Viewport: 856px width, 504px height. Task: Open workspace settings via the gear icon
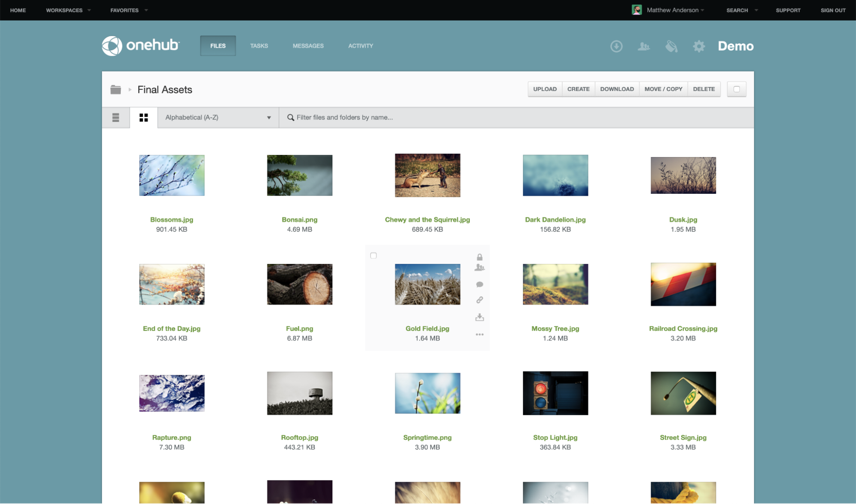point(699,46)
